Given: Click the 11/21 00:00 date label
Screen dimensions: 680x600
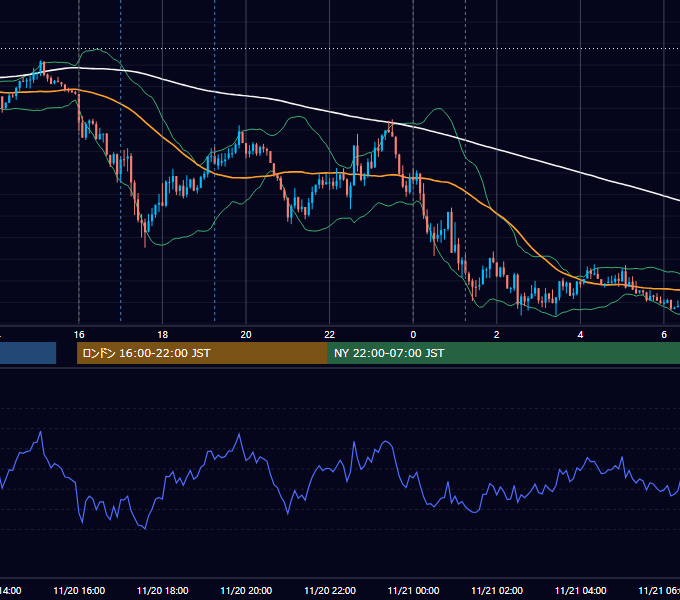Looking at the screenshot, I should pyautogui.click(x=413, y=590).
